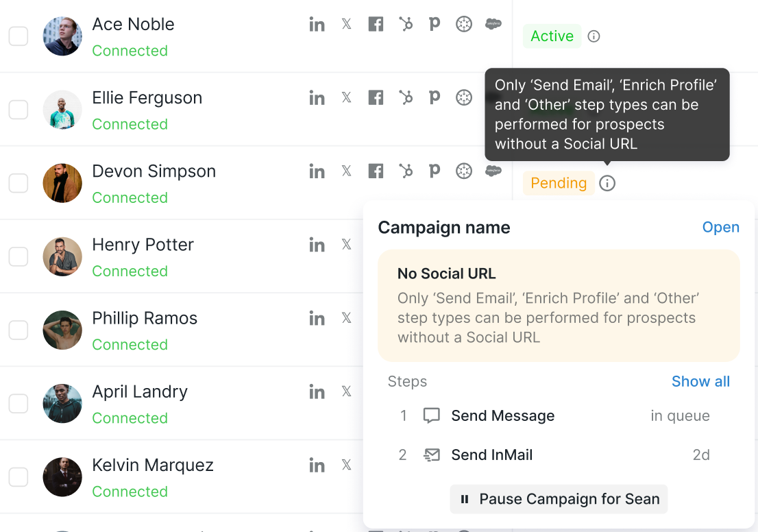Image resolution: width=758 pixels, height=532 pixels.
Task: Click the info icon next to Active status
Action: [x=594, y=36]
